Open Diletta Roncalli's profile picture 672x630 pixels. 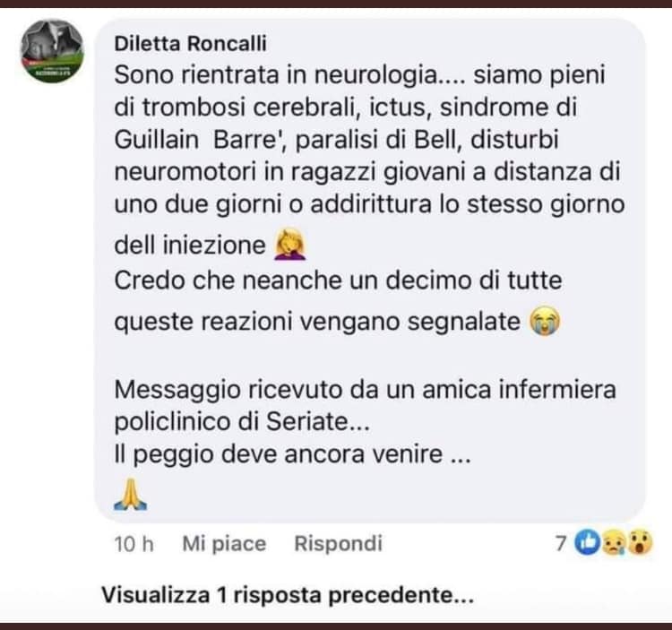point(52,50)
